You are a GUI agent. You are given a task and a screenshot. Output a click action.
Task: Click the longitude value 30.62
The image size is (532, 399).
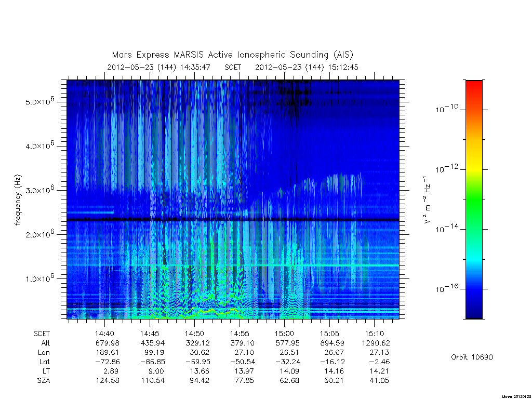point(199,353)
